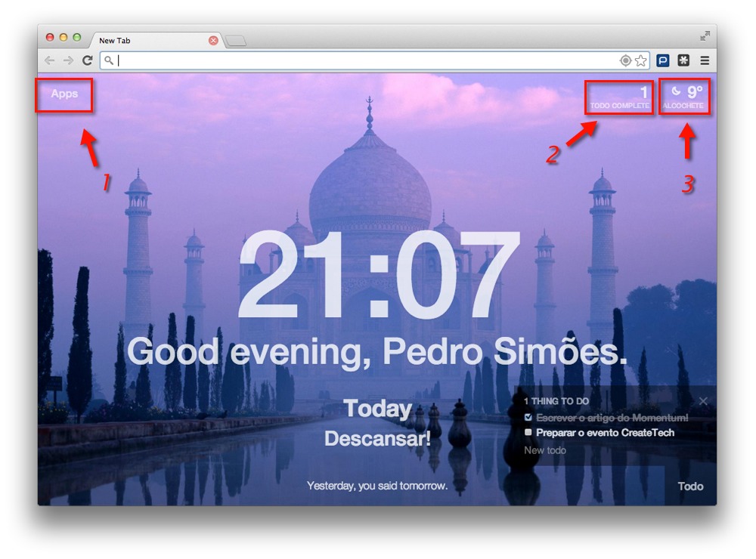756x559 pixels.
Task: Close the New Tab tab
Action: pos(213,41)
